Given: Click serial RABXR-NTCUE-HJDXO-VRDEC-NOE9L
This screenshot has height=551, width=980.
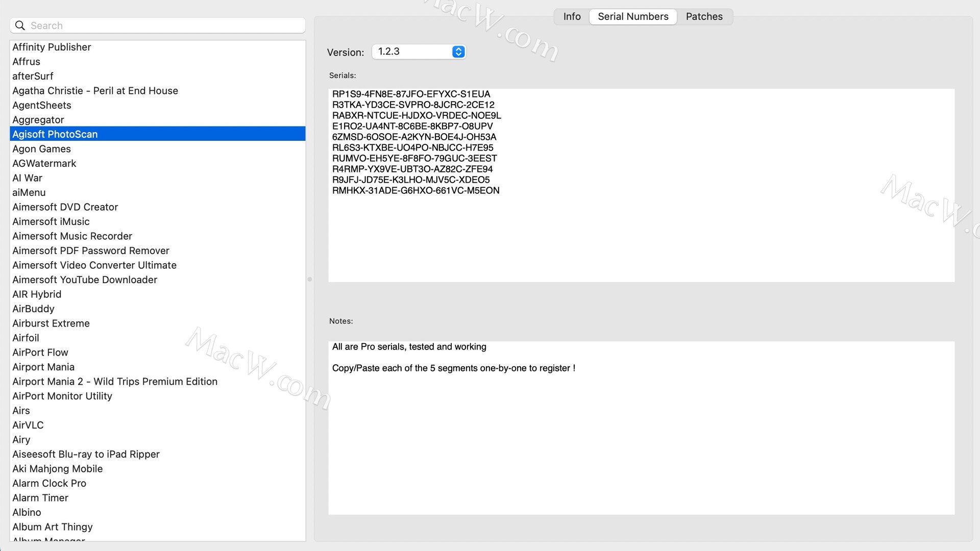Looking at the screenshot, I should [x=416, y=115].
